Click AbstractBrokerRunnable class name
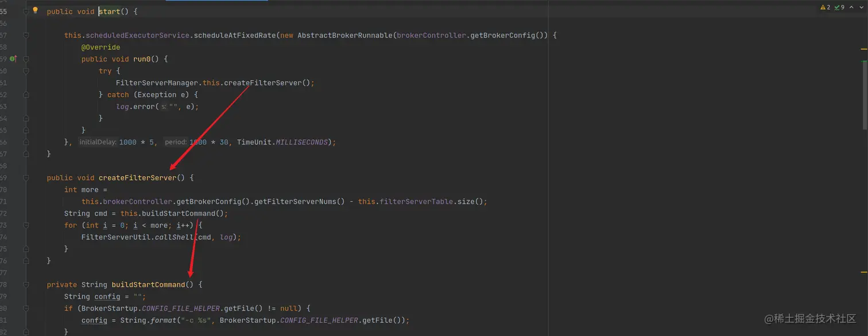 [x=344, y=35]
